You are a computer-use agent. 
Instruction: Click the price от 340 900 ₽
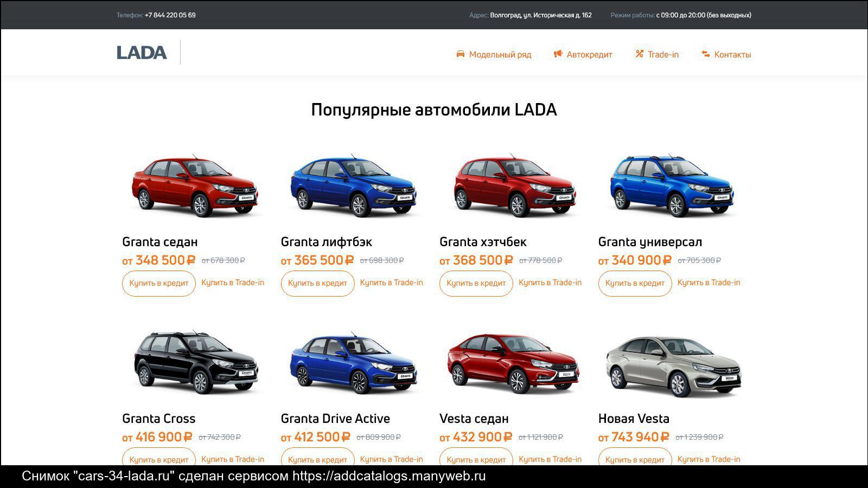coord(635,260)
